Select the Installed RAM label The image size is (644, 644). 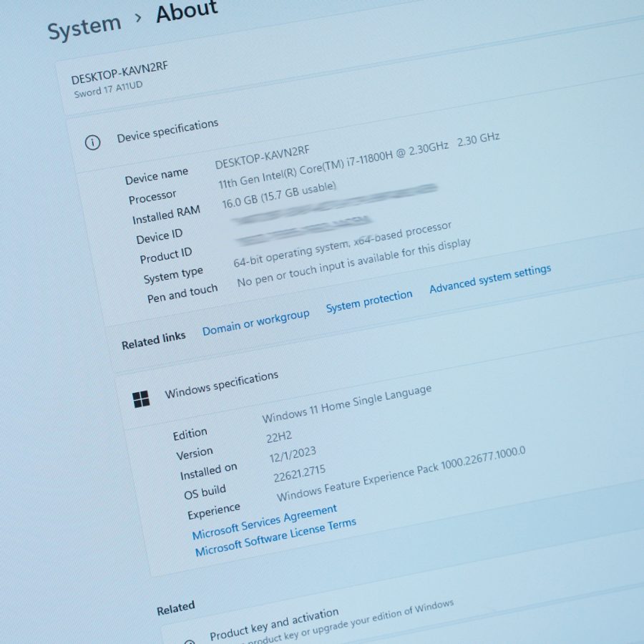point(166,215)
